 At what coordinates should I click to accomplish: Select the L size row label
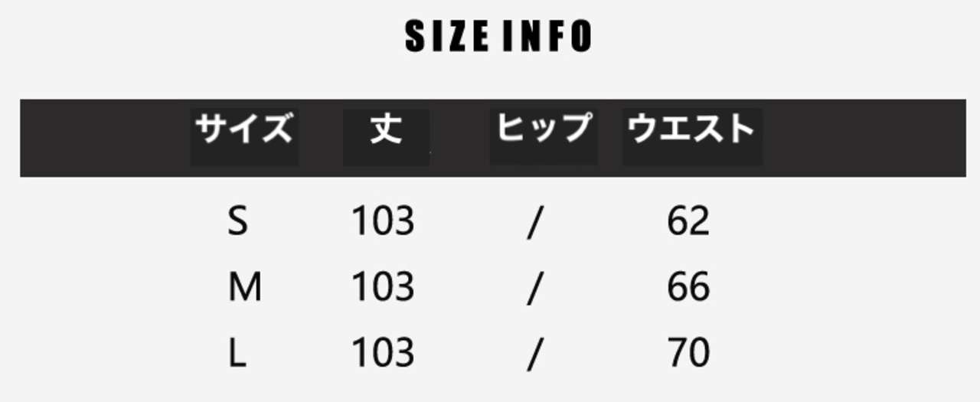[x=237, y=353]
